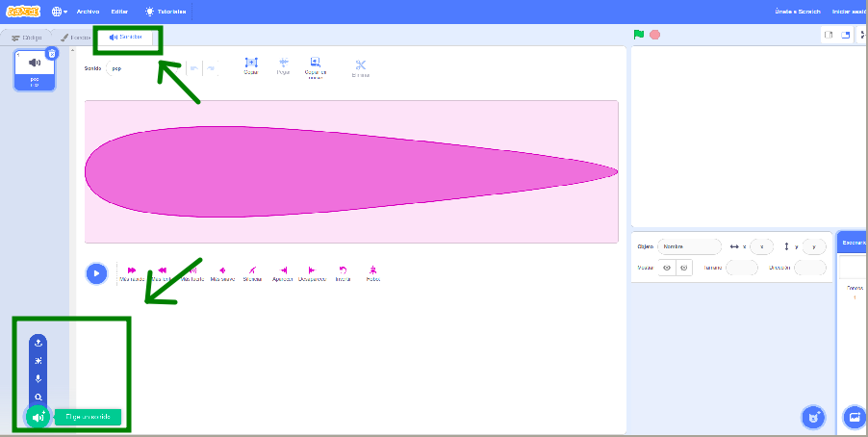Click the Únete a Scratch link

click(x=798, y=12)
